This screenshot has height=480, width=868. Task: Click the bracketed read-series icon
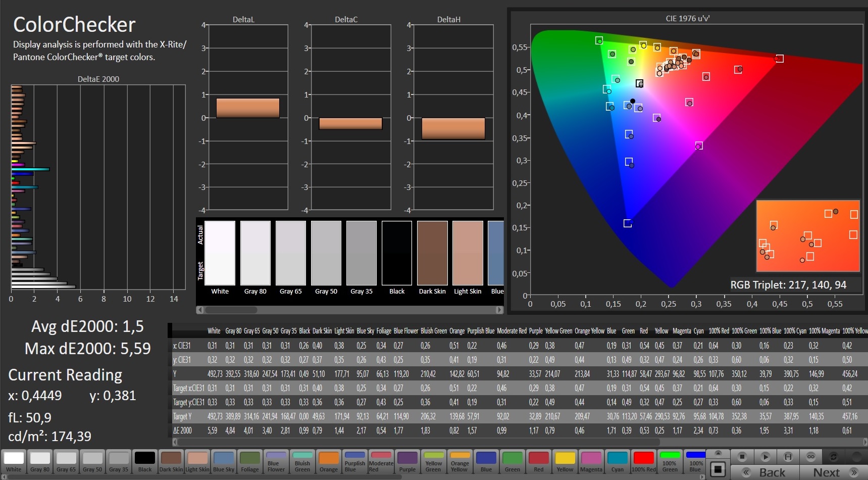[788, 457]
